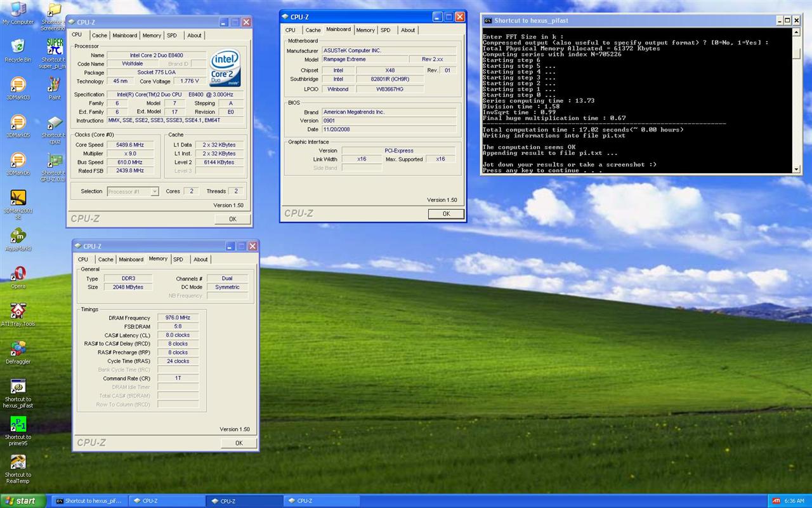Open About tab in Mainboard CPU-Z window
Image resolution: width=812 pixels, height=508 pixels.
point(408,30)
